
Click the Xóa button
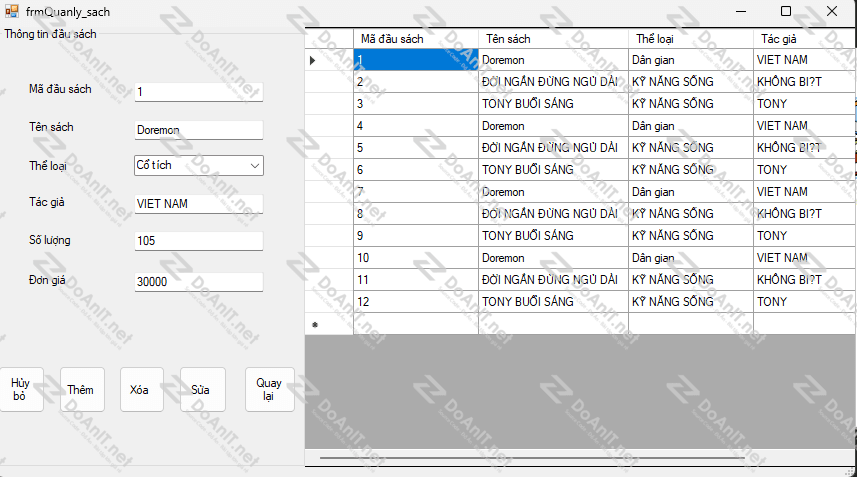[141, 390]
